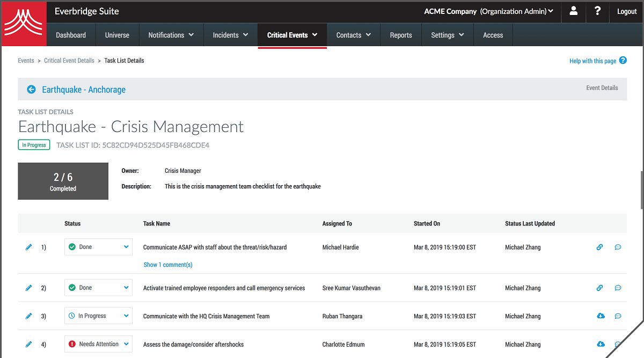The height and width of the screenshot is (358, 644).
Task: Click the link icon on "Activate trained employee responders" row
Action: (x=599, y=287)
